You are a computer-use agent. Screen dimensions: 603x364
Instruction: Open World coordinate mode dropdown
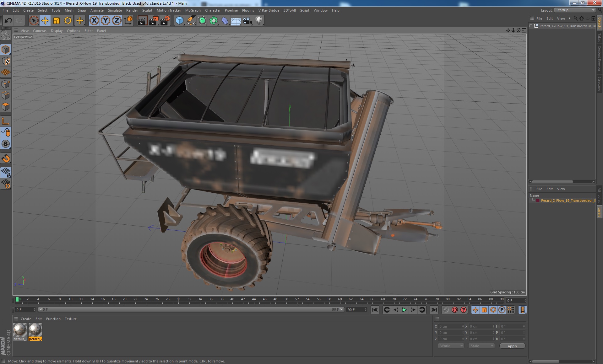pos(451,346)
